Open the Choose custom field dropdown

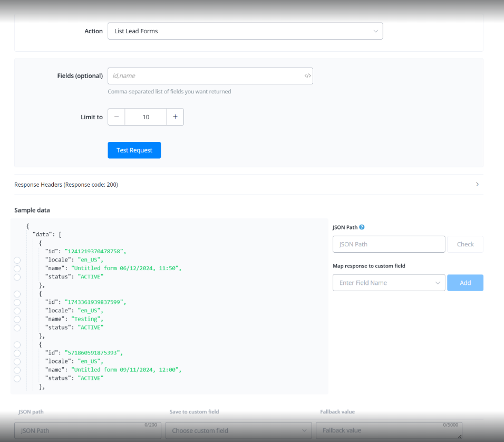[x=239, y=430]
